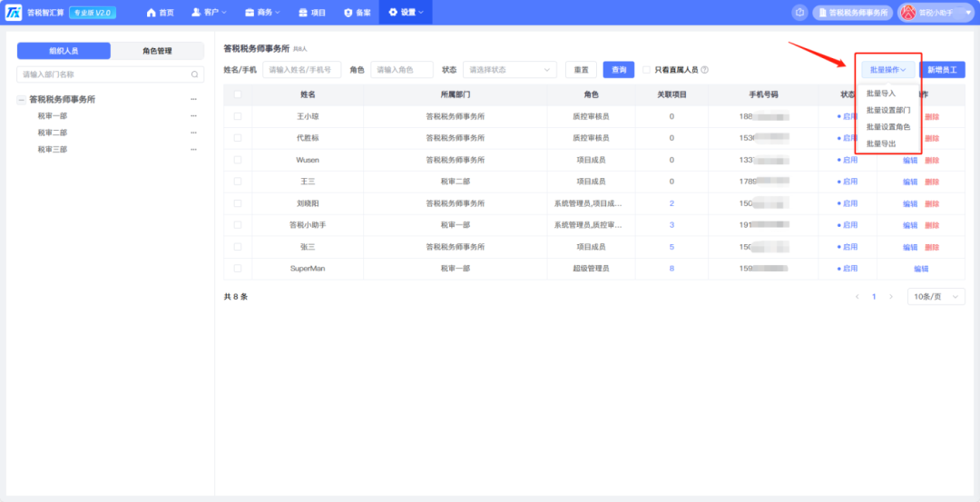Screen dimensions: 980x502
Task: Collapse the 答税税务师事务所 tree node
Action: 21,99
